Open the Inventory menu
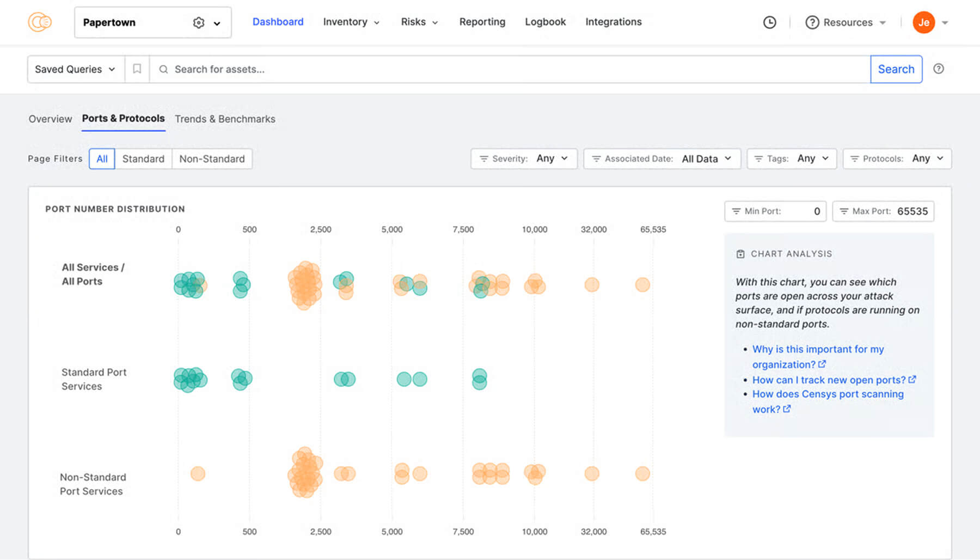The image size is (980, 560). click(x=351, y=22)
